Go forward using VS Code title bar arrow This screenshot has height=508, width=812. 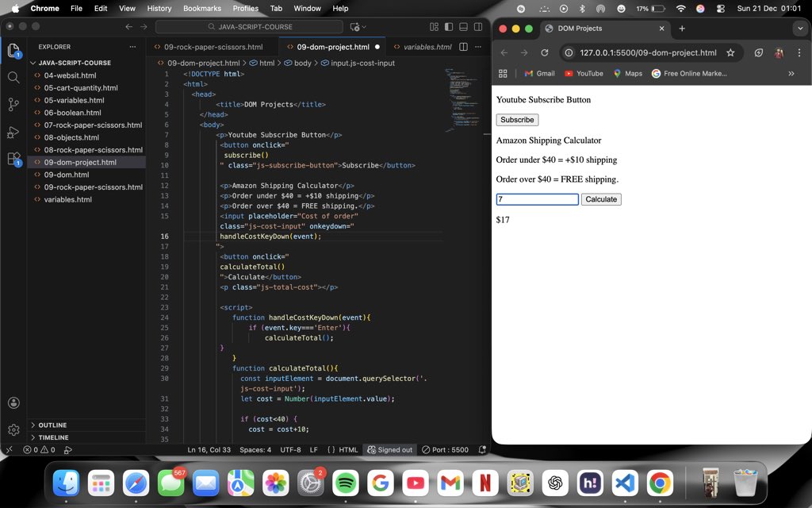(x=144, y=27)
